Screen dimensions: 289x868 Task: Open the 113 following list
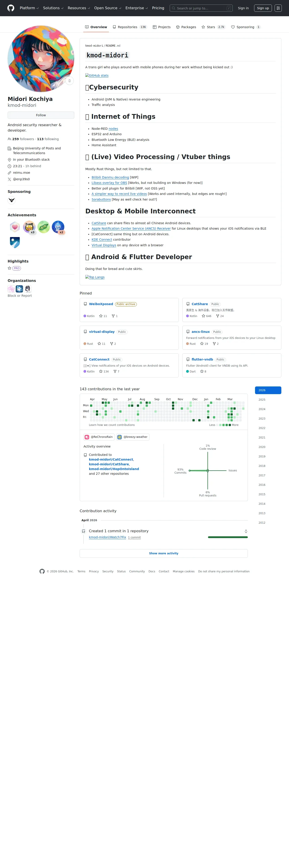(x=48, y=139)
